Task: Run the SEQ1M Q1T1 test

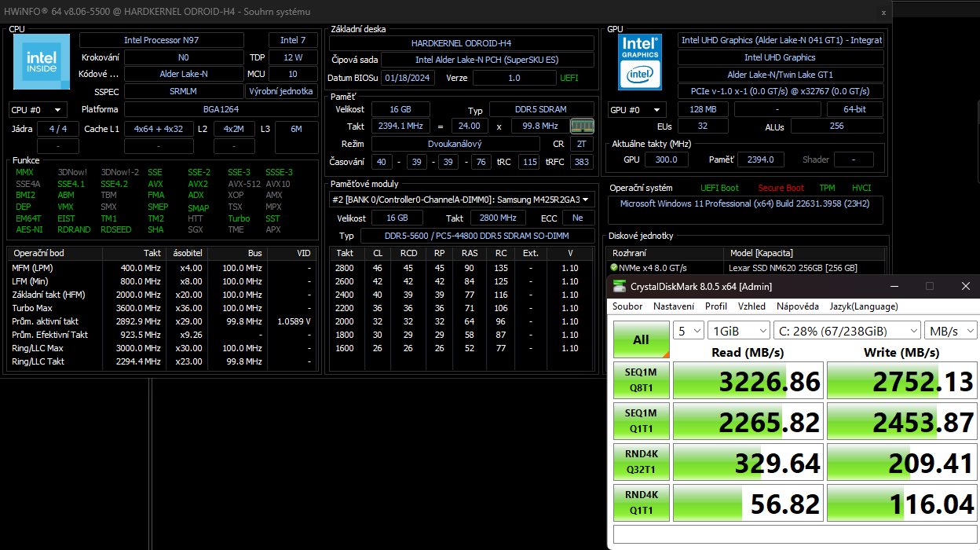Action: [x=641, y=422]
